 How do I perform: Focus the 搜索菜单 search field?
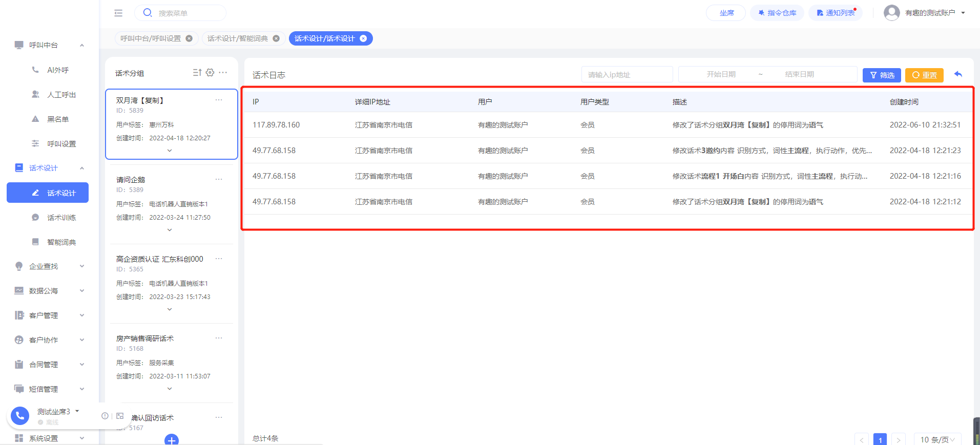pyautogui.click(x=180, y=13)
